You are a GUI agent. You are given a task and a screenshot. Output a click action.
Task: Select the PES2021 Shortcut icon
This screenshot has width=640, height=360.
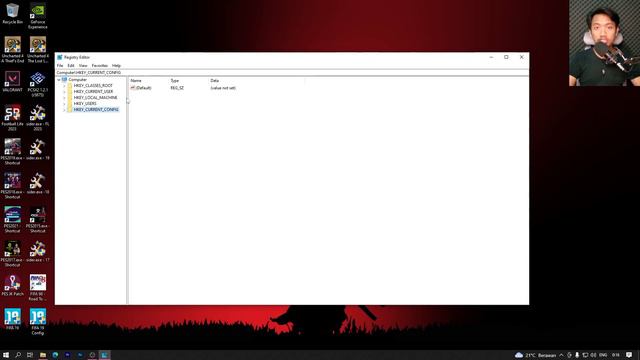tap(13, 220)
